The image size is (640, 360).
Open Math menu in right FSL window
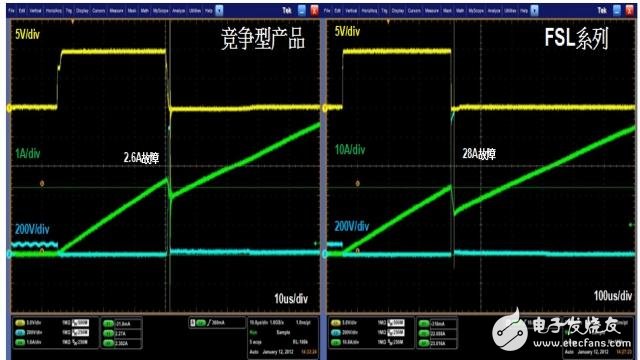pyautogui.click(x=460, y=11)
